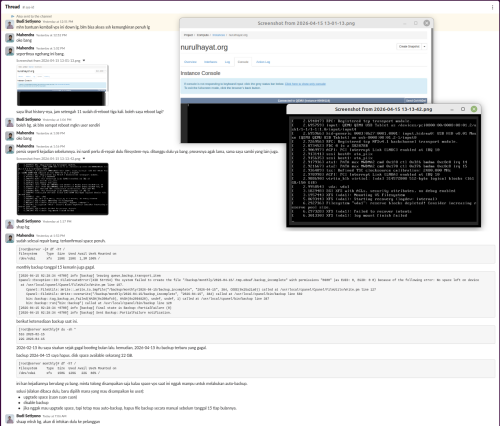Click the 'saya lihat history-nya' message text

90,112
